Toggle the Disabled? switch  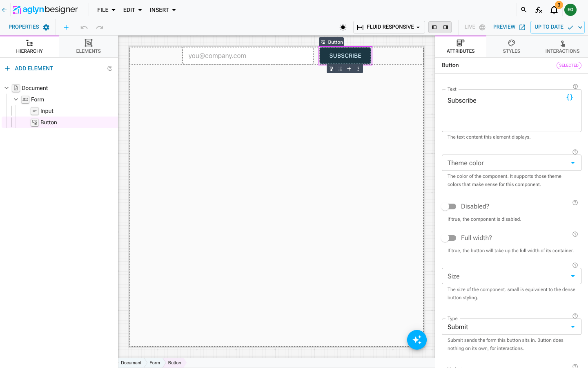pos(449,206)
